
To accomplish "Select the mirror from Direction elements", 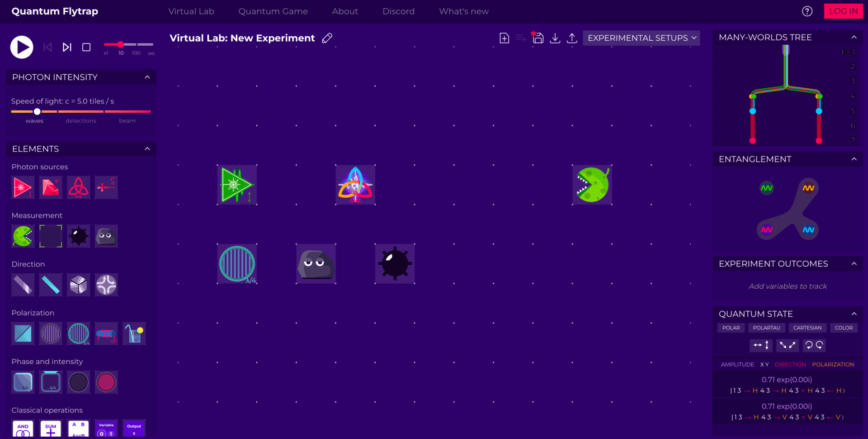I will click(23, 285).
